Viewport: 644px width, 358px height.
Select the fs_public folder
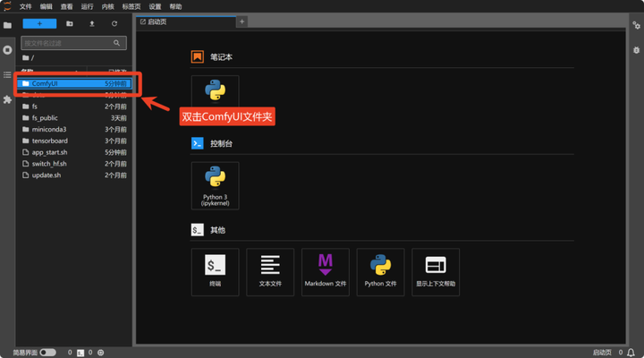(74, 118)
